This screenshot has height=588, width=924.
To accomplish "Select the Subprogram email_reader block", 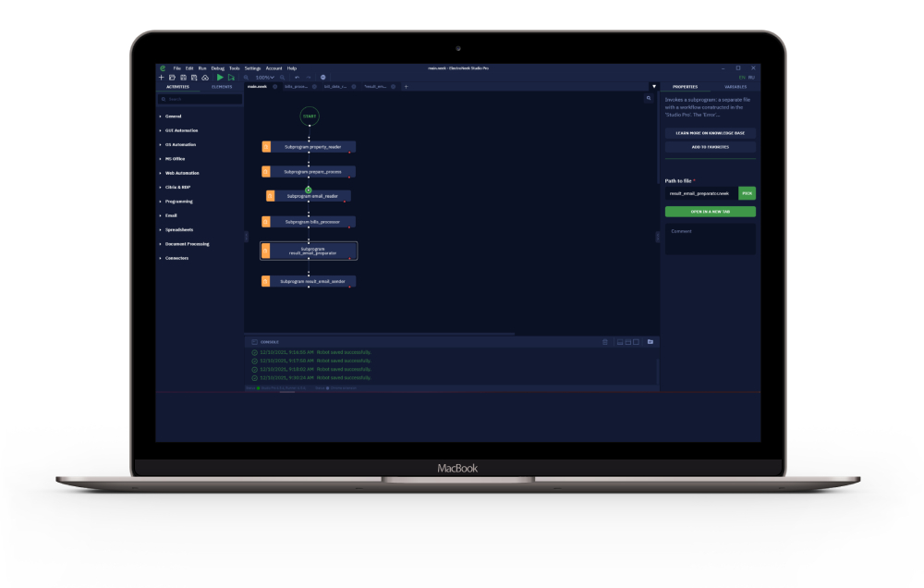I will [x=309, y=196].
